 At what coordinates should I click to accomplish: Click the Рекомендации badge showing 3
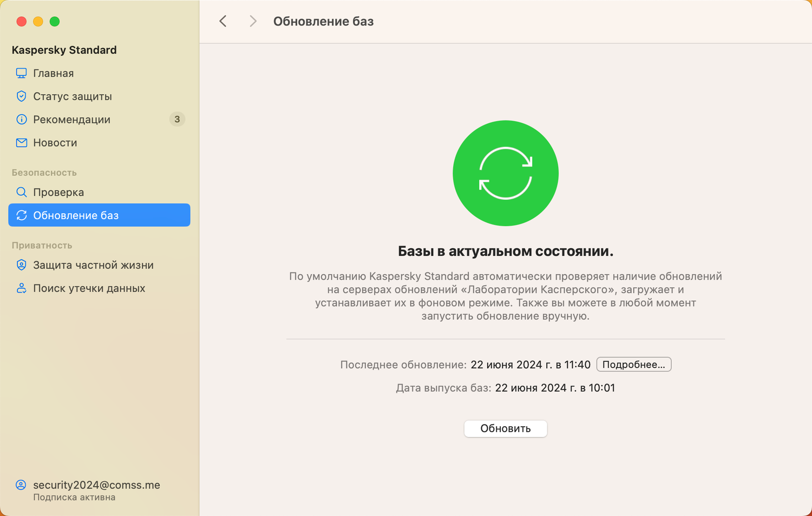(177, 120)
